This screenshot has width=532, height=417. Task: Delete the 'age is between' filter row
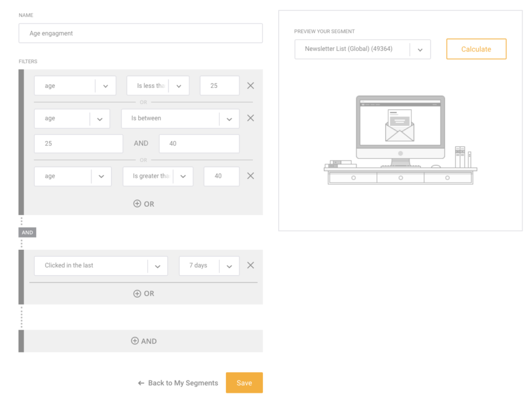(251, 118)
